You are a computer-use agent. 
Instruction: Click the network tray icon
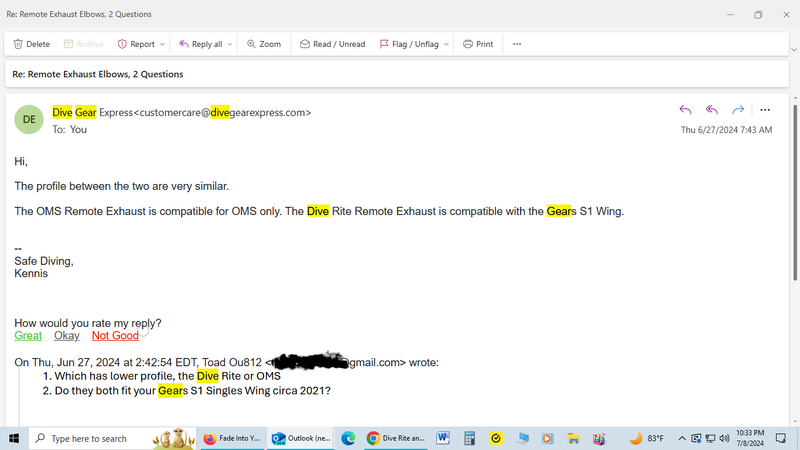(x=710, y=438)
